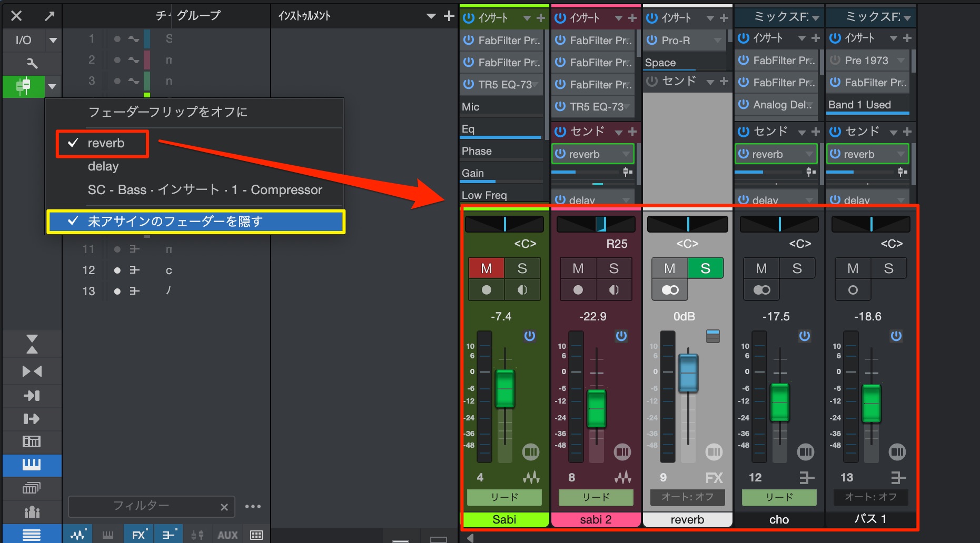This screenshot has height=543, width=980.
Task: Click the wrench settings icon
Action: coord(32,64)
